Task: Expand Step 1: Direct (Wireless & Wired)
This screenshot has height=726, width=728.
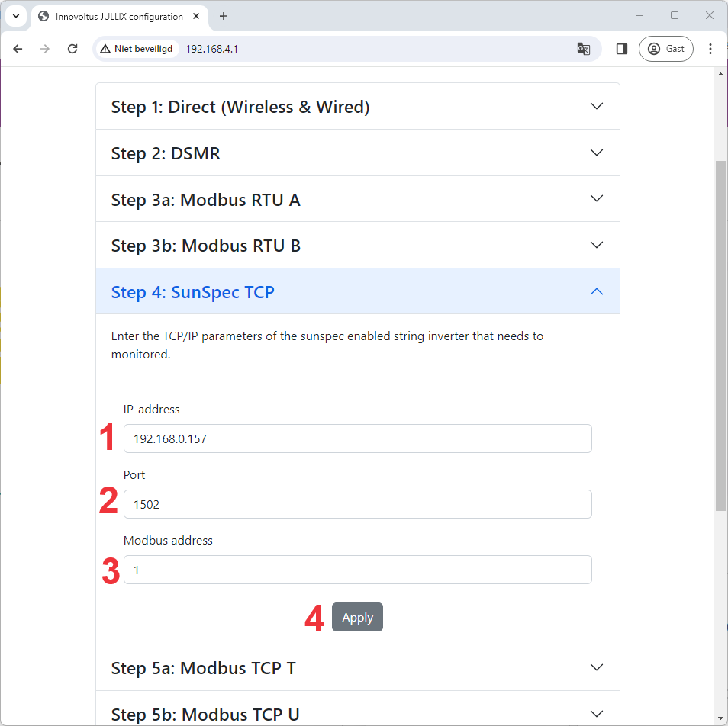Action: (357, 107)
